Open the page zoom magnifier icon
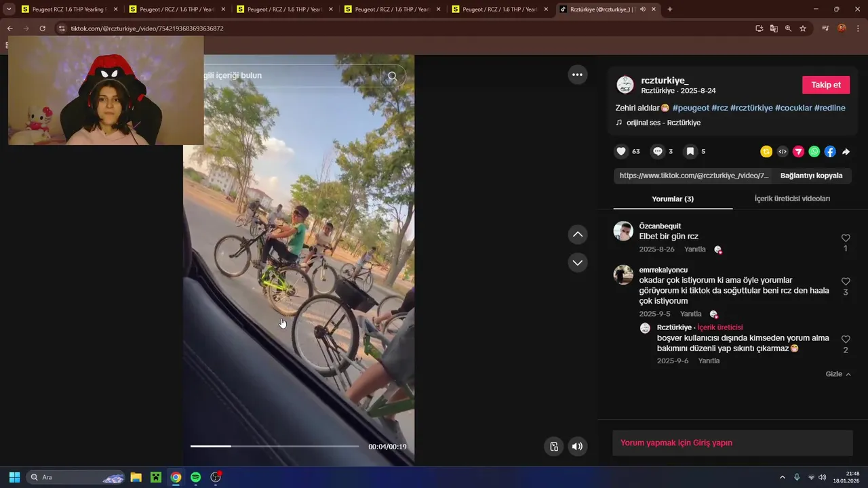Screen dimensions: 868x488 point(788,28)
